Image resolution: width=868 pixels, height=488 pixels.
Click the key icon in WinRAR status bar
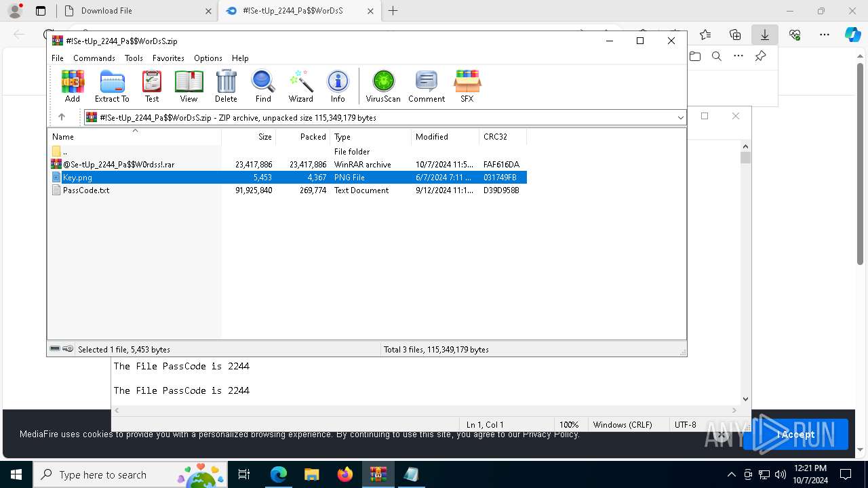(x=68, y=349)
